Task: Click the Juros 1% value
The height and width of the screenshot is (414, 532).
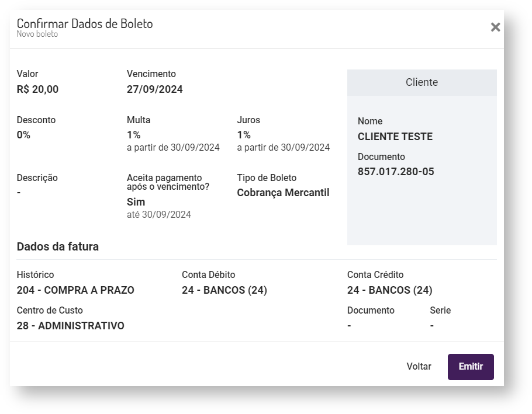Action: [244, 135]
